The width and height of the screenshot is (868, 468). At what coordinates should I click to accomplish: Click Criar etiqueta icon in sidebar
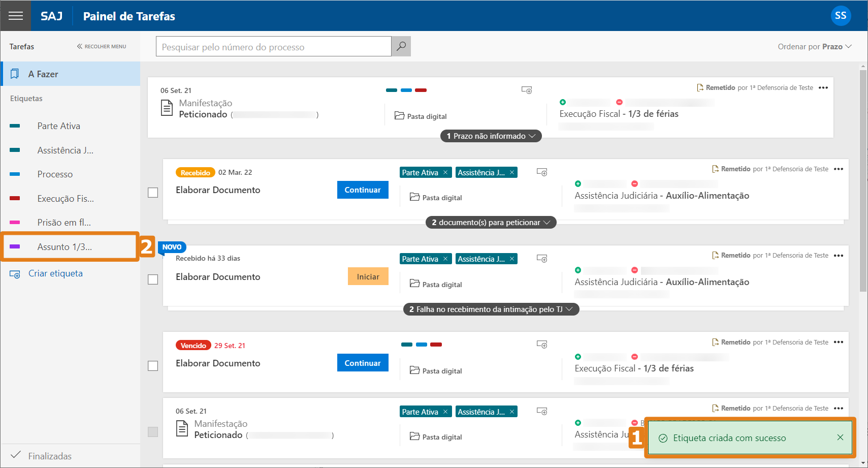click(x=15, y=274)
